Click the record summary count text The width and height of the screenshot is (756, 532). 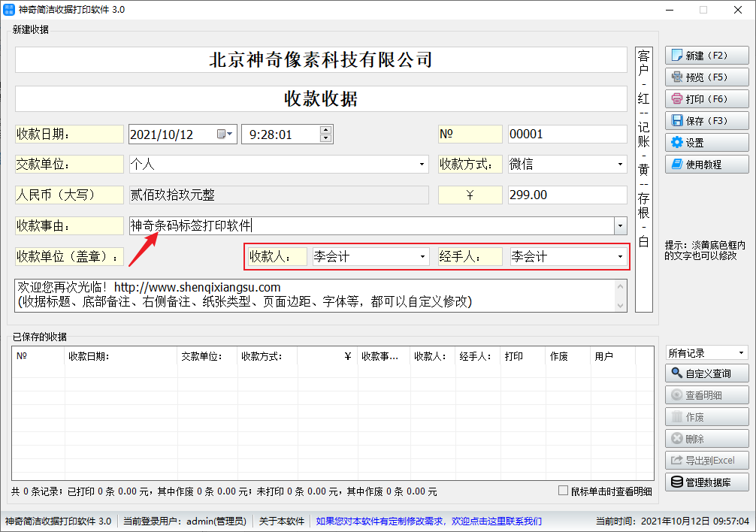point(224,491)
